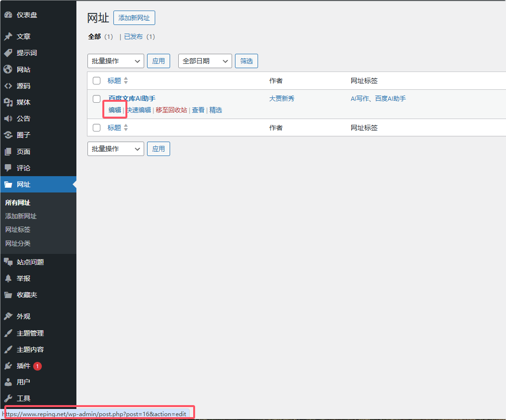The width and height of the screenshot is (506, 420).
Task: Click the sort arrows beside bottom 标题 header
Action: click(x=126, y=128)
